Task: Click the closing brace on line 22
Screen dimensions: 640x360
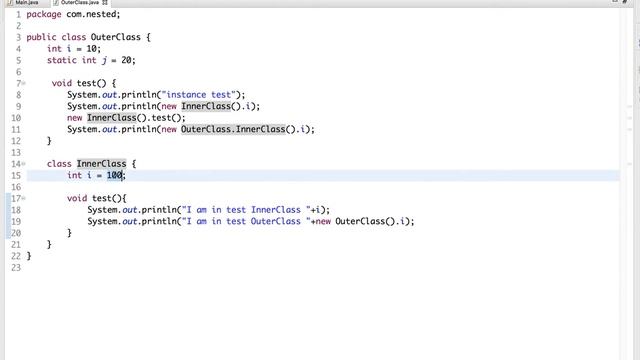Action: (x=29, y=256)
